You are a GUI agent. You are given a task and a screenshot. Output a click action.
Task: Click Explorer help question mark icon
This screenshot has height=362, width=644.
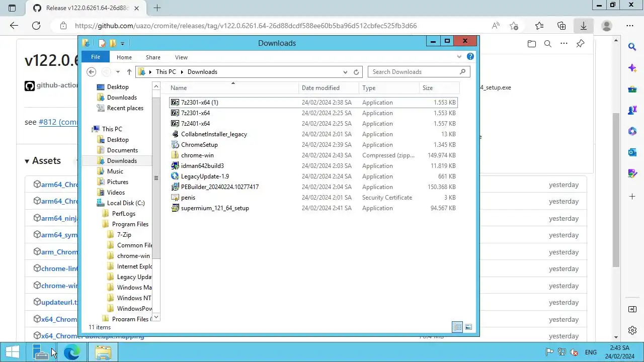click(x=470, y=57)
